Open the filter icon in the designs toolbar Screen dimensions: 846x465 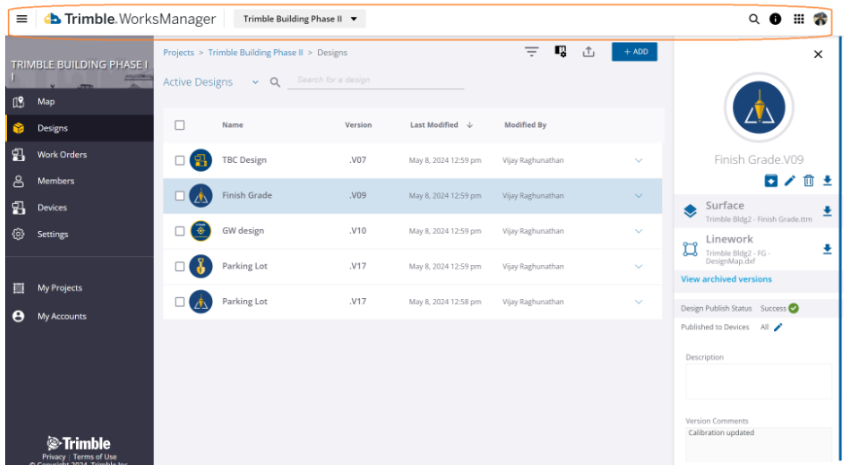[532, 52]
